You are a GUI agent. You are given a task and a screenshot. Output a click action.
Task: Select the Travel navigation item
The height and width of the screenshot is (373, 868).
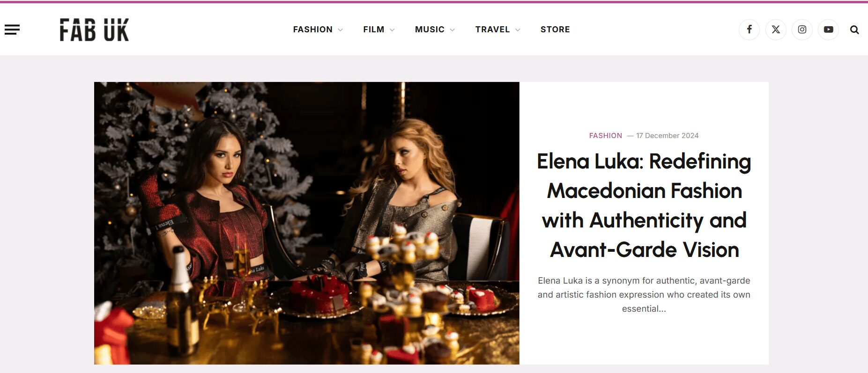(492, 29)
